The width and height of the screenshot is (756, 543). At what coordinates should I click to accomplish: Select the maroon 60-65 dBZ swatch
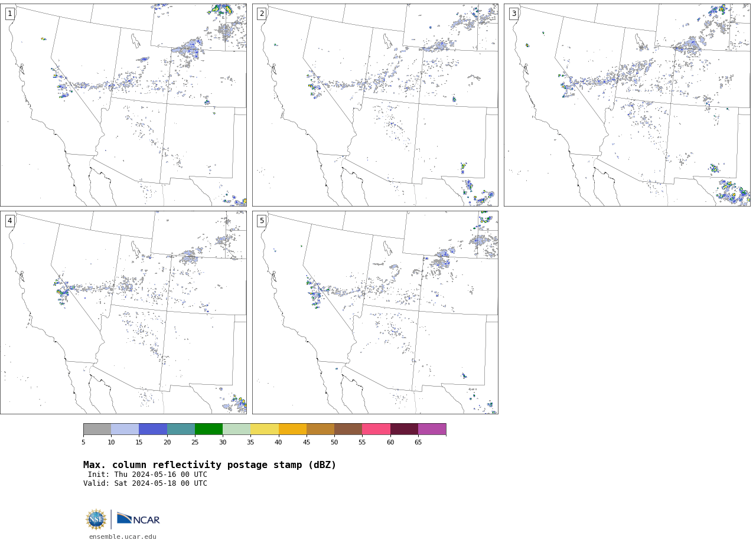pos(404,429)
